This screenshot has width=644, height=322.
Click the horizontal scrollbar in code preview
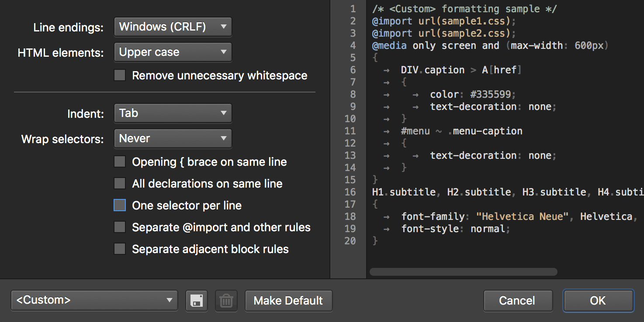[x=463, y=272]
